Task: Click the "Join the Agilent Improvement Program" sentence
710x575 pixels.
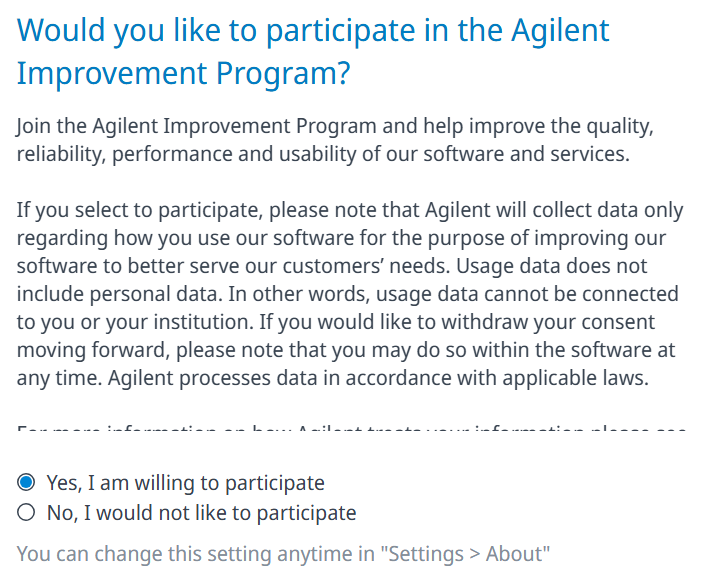Action: 196,127
